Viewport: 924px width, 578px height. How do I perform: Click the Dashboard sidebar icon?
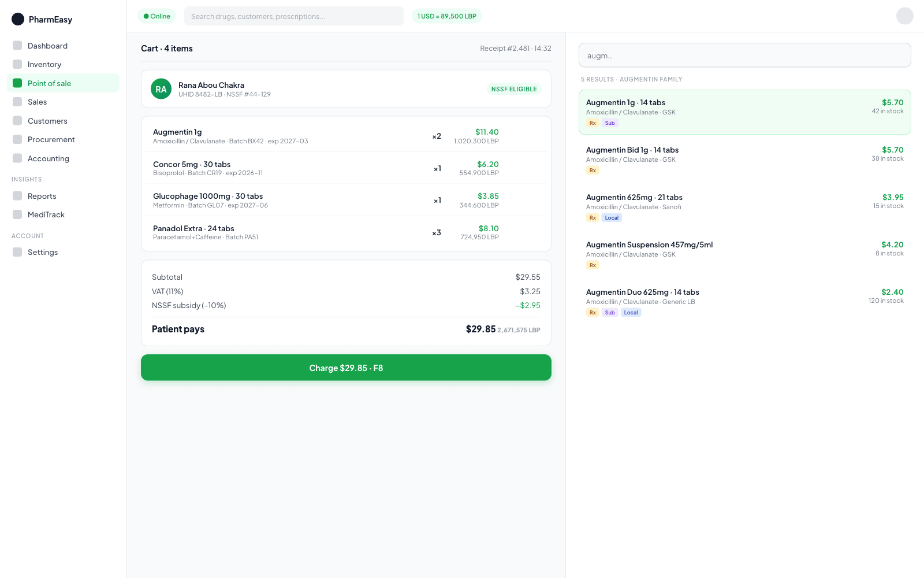[17, 46]
